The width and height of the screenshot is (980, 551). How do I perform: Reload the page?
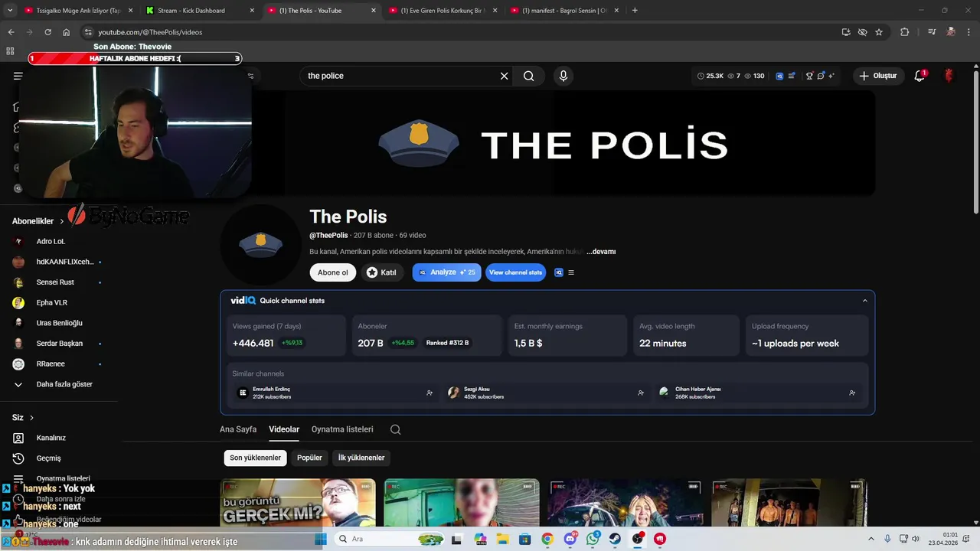48,32
